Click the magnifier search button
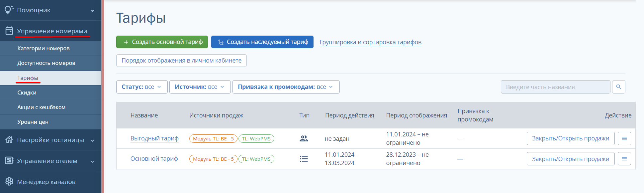 click(618, 87)
